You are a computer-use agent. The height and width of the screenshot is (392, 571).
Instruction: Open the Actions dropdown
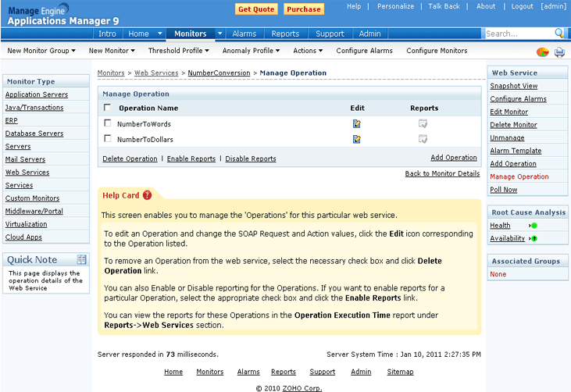pos(308,51)
